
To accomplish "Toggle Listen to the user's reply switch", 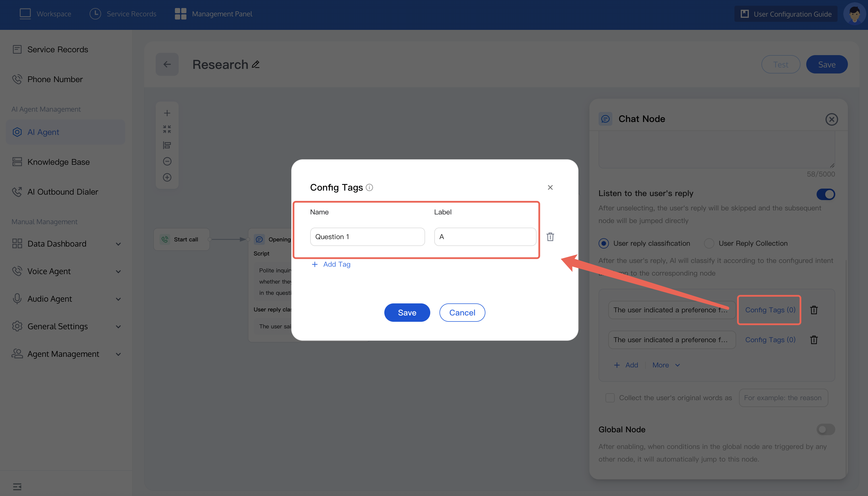I will pos(825,194).
